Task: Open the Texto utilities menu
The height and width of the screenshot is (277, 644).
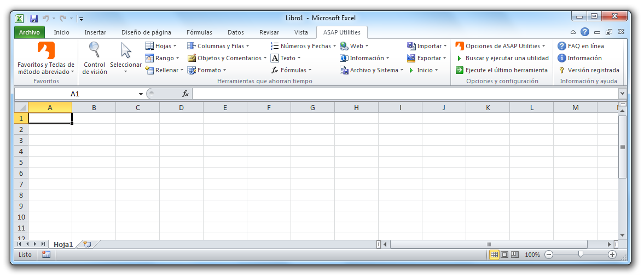Action: (286, 58)
